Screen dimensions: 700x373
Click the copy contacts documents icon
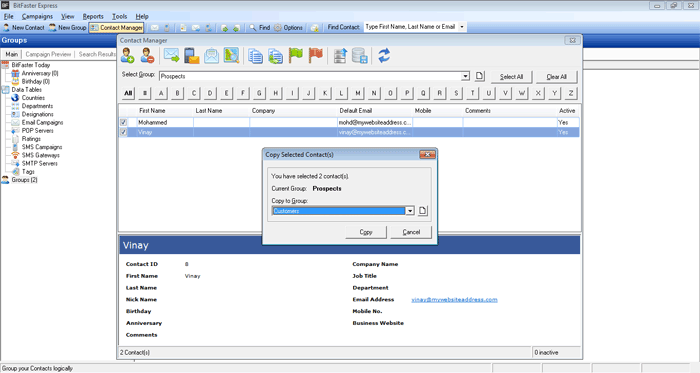[x=255, y=56]
